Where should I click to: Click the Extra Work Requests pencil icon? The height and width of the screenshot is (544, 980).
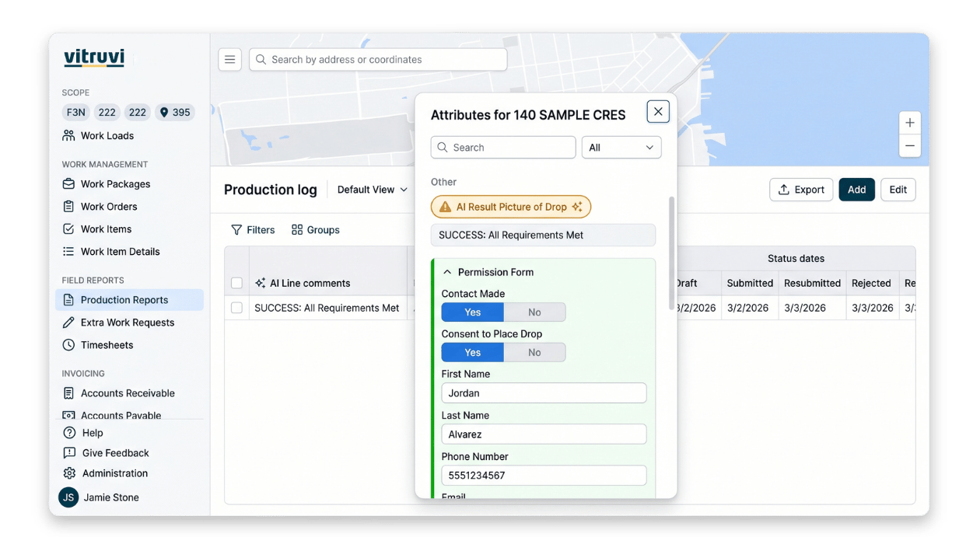[68, 323]
